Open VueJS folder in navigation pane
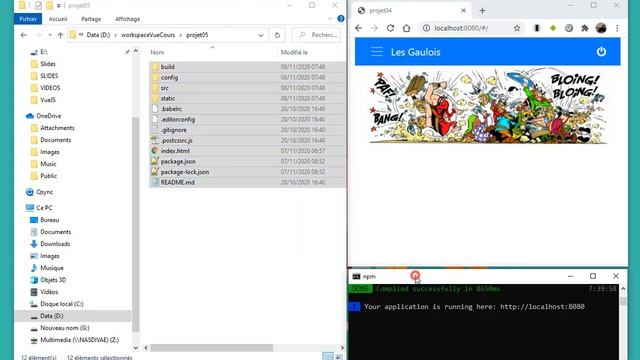 (48, 100)
